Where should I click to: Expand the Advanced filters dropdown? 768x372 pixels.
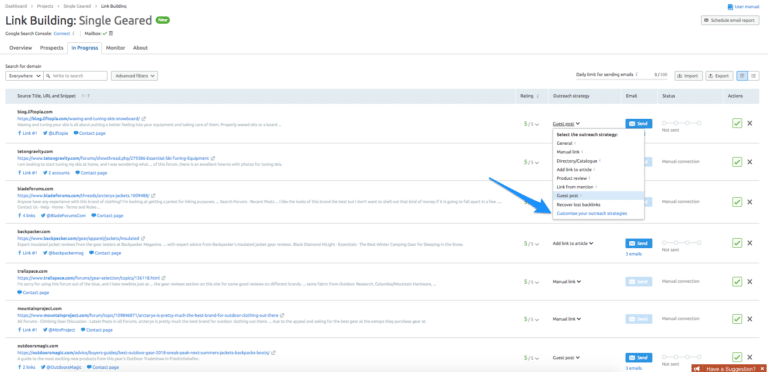(x=134, y=76)
